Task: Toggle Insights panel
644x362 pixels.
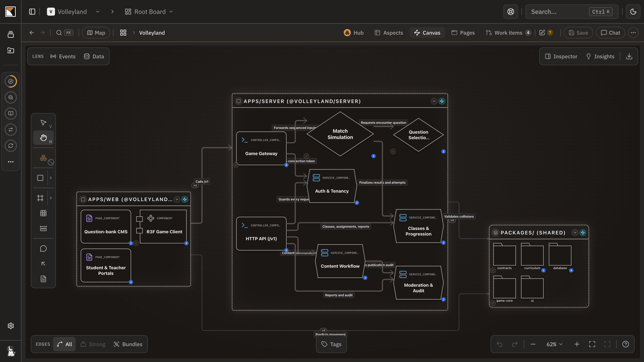Action: pos(600,57)
